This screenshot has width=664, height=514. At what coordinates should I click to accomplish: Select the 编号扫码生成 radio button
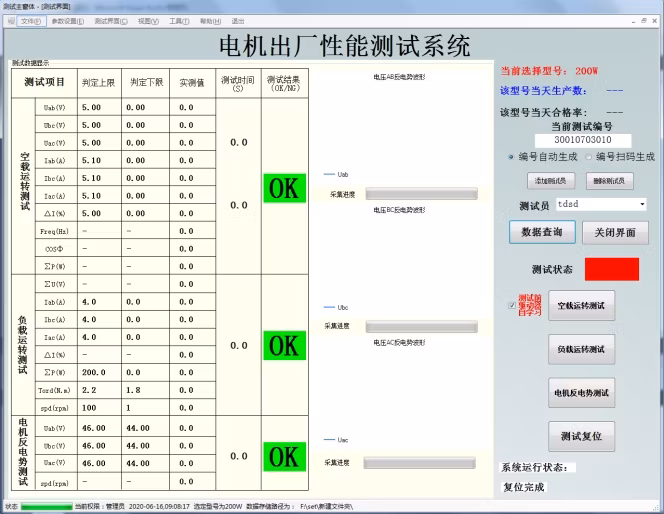[587, 157]
